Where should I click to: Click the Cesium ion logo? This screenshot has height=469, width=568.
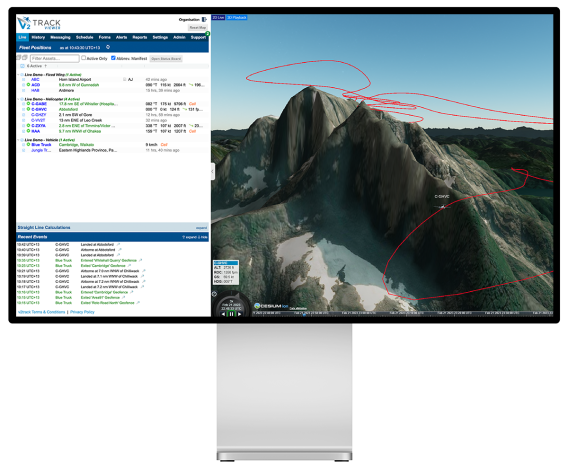[271, 306]
